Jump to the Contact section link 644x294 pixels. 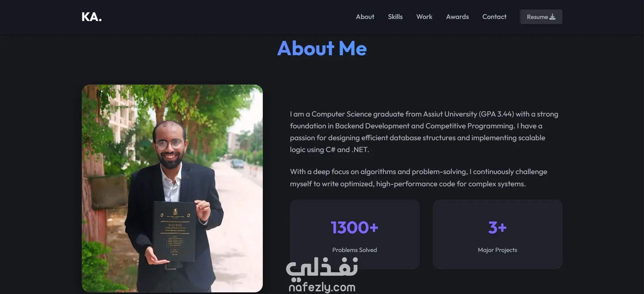click(x=494, y=17)
